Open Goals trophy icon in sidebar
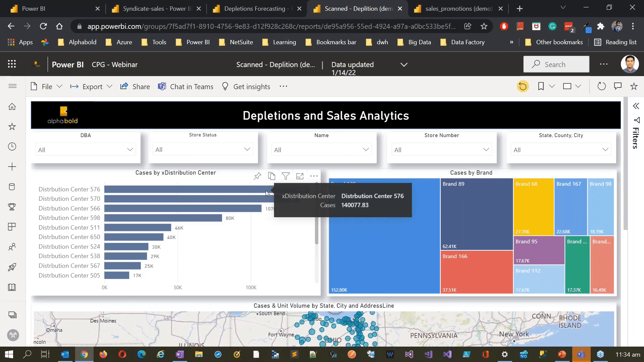The width and height of the screenshot is (644, 362). tap(12, 207)
